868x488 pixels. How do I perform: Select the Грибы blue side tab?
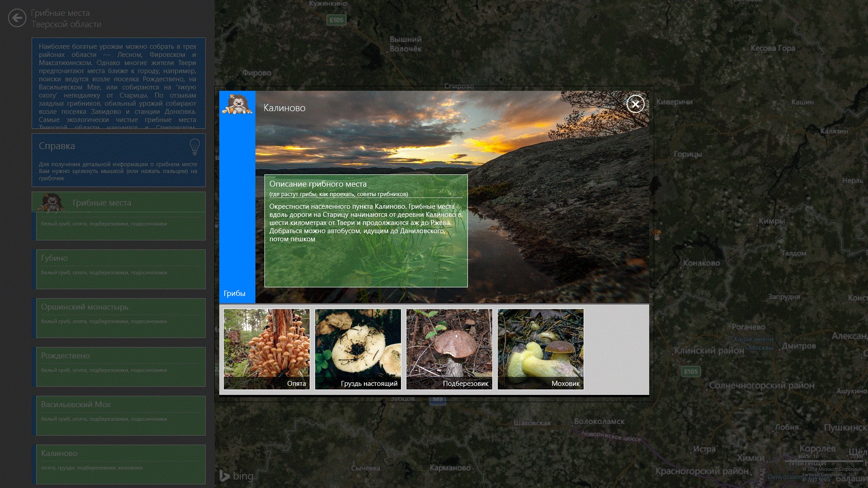tap(237, 197)
